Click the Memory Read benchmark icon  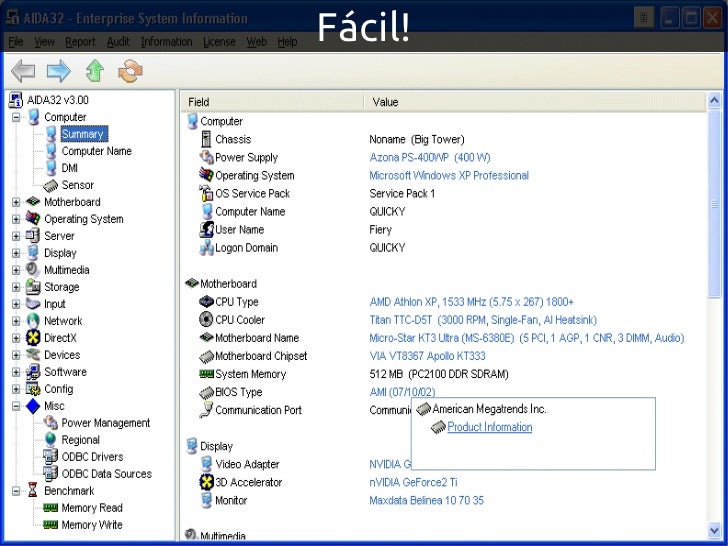(51, 508)
